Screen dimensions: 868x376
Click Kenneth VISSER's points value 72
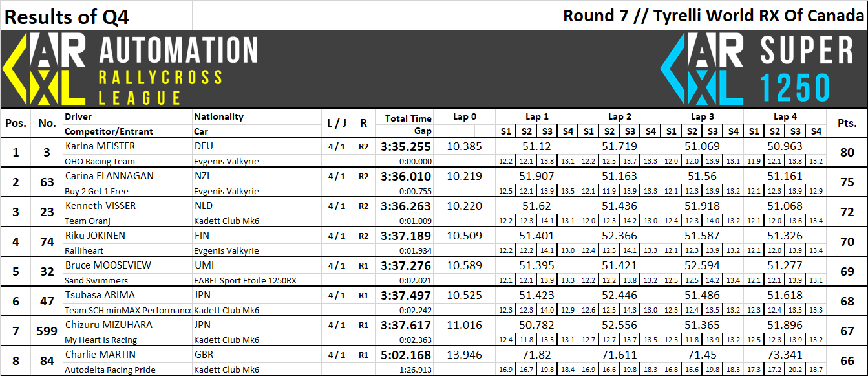click(x=847, y=212)
